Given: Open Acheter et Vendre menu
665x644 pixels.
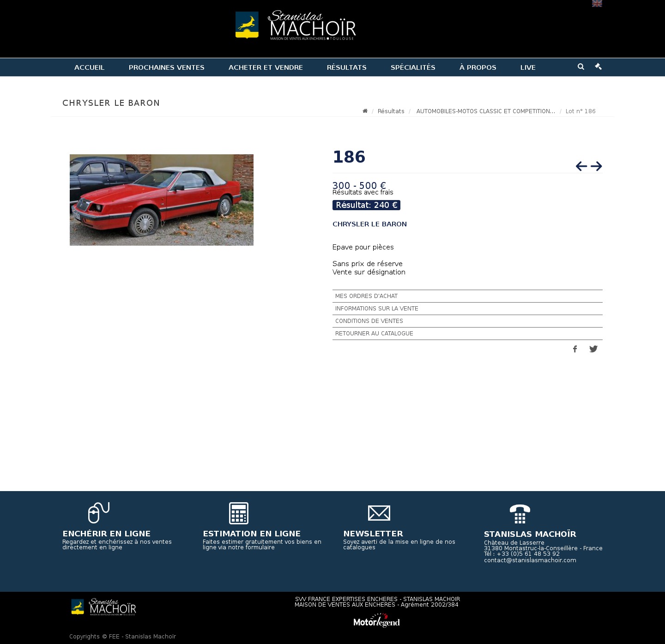Looking at the screenshot, I should pyautogui.click(x=266, y=67).
